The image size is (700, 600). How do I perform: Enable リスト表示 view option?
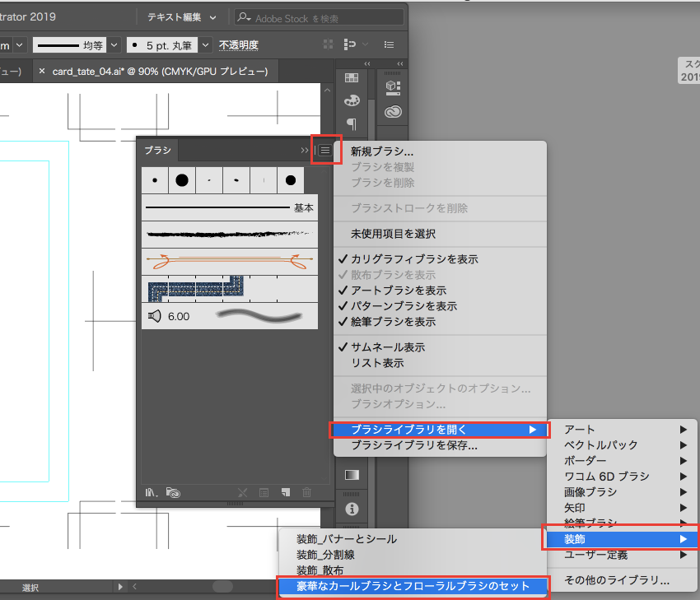point(377,363)
